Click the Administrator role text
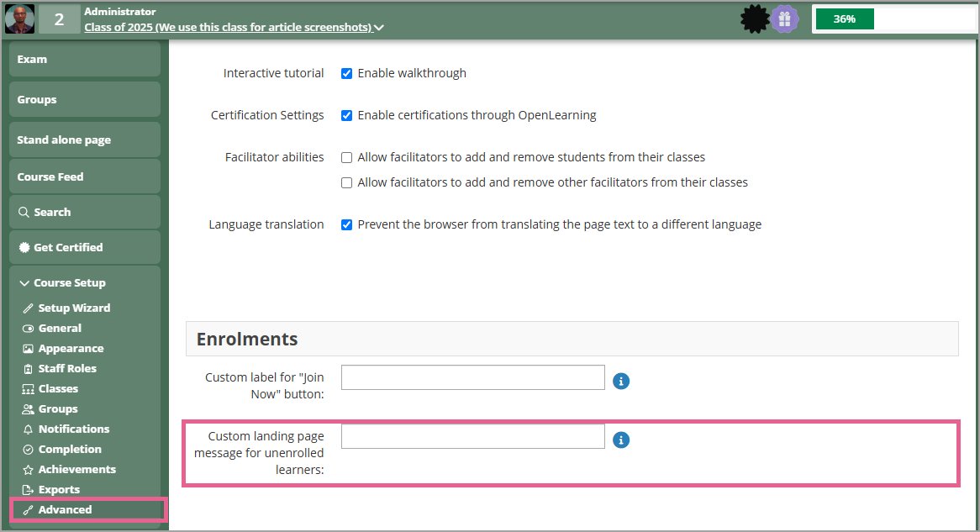 coord(120,11)
